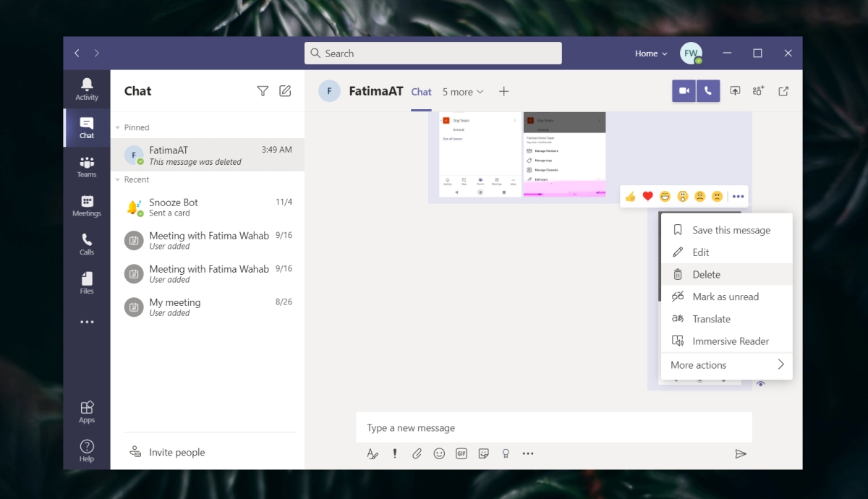The width and height of the screenshot is (868, 499).
Task: Switch to the Chat tab
Action: coord(421,92)
